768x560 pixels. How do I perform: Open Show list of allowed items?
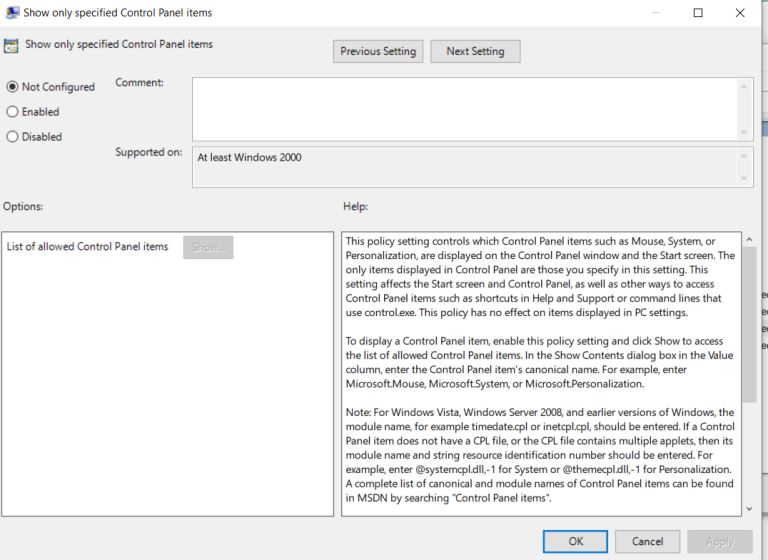click(x=208, y=247)
